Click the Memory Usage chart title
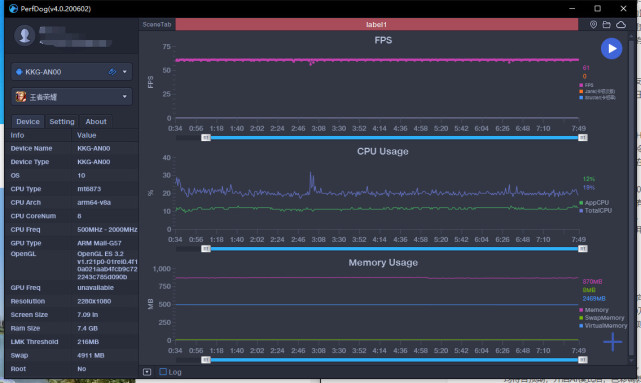Screen dimensions: 641x383 383,262
